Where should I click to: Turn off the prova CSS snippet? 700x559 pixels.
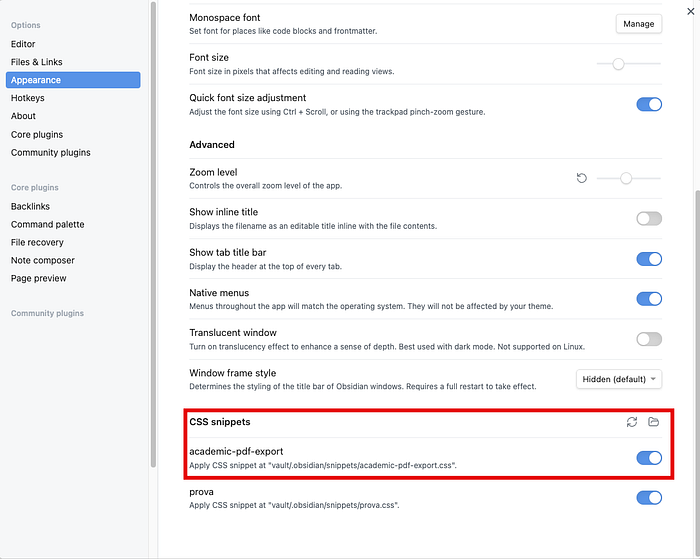(649, 498)
